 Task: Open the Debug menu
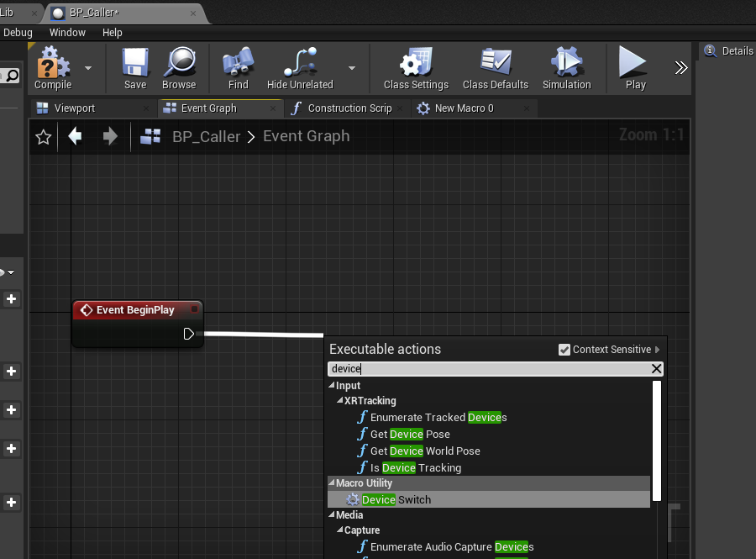point(18,32)
